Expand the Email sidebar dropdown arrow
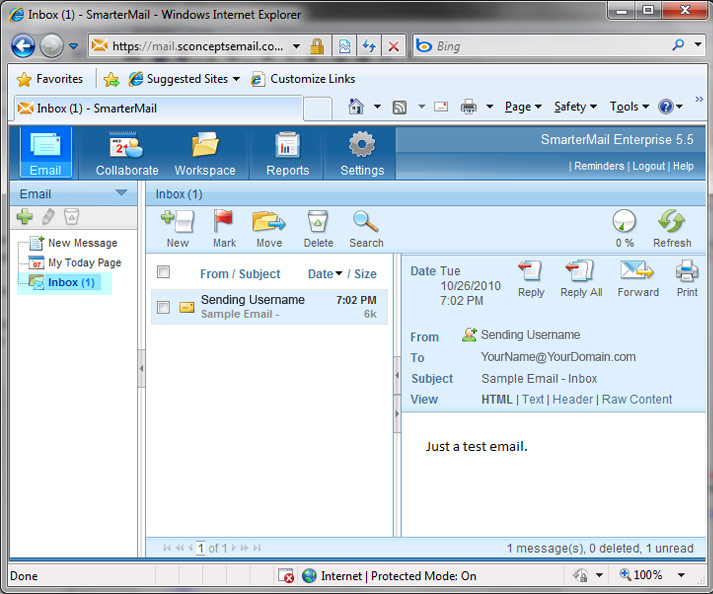The width and height of the screenshot is (713, 594). click(x=121, y=193)
